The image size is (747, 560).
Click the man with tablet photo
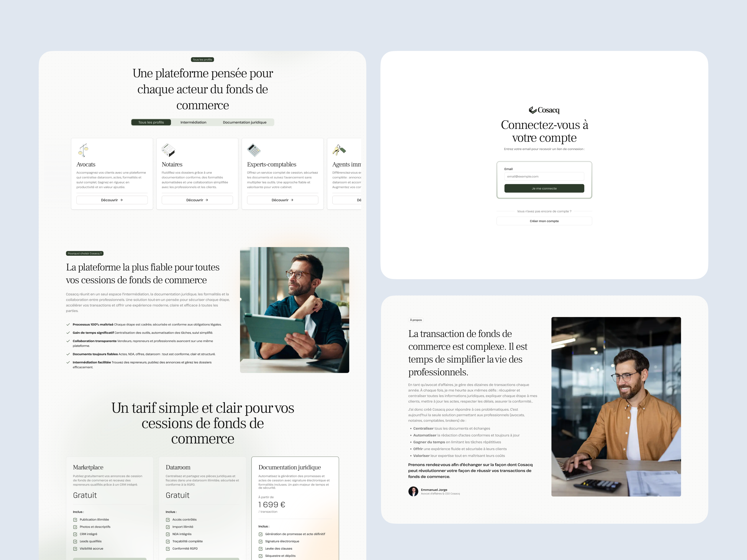pos(295,310)
